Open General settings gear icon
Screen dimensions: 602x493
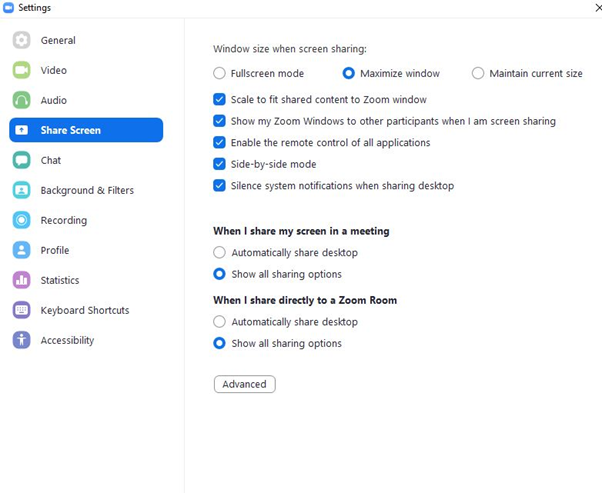coord(22,40)
